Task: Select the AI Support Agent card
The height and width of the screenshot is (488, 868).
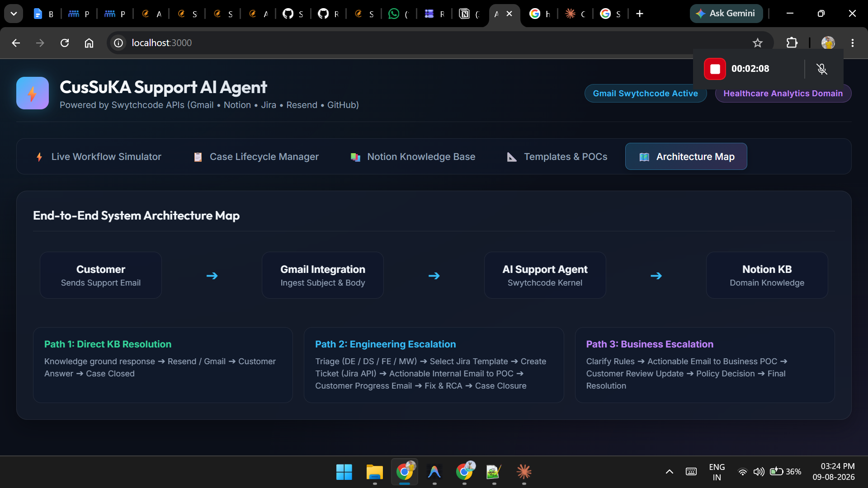Action: tap(545, 275)
